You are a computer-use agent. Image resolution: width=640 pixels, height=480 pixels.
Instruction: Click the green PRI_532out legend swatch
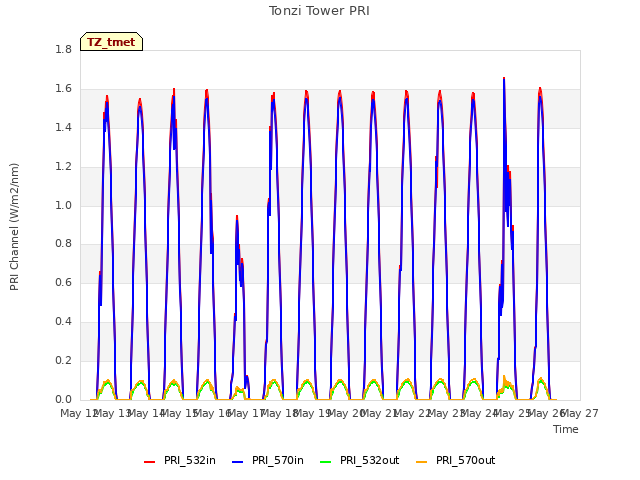[326, 462]
